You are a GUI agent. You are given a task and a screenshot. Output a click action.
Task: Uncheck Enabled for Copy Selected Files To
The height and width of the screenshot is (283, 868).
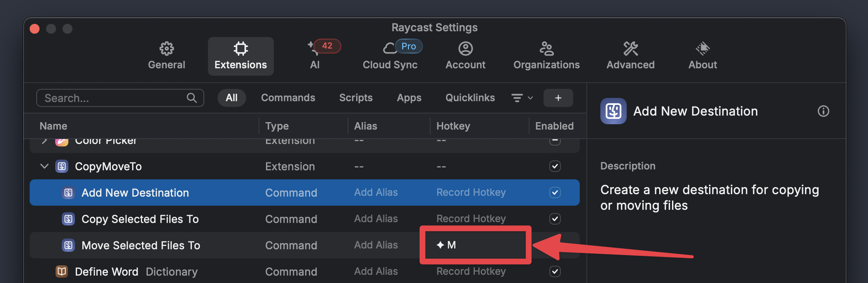pos(555,219)
